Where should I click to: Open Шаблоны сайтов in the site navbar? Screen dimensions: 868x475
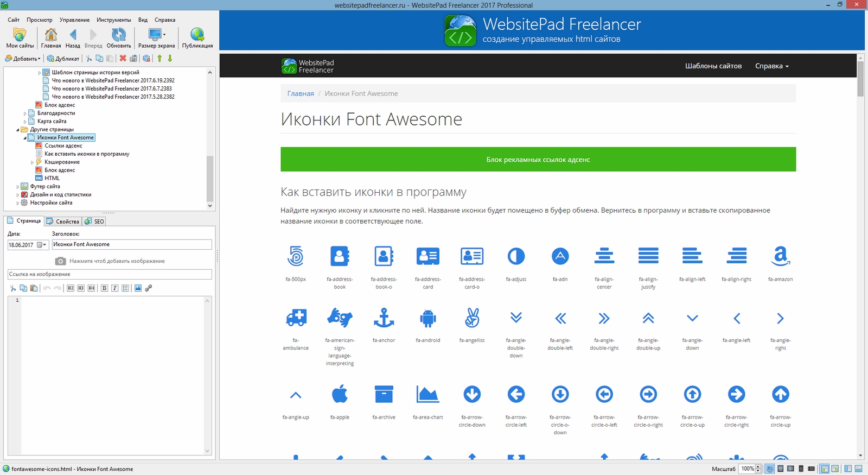713,66
